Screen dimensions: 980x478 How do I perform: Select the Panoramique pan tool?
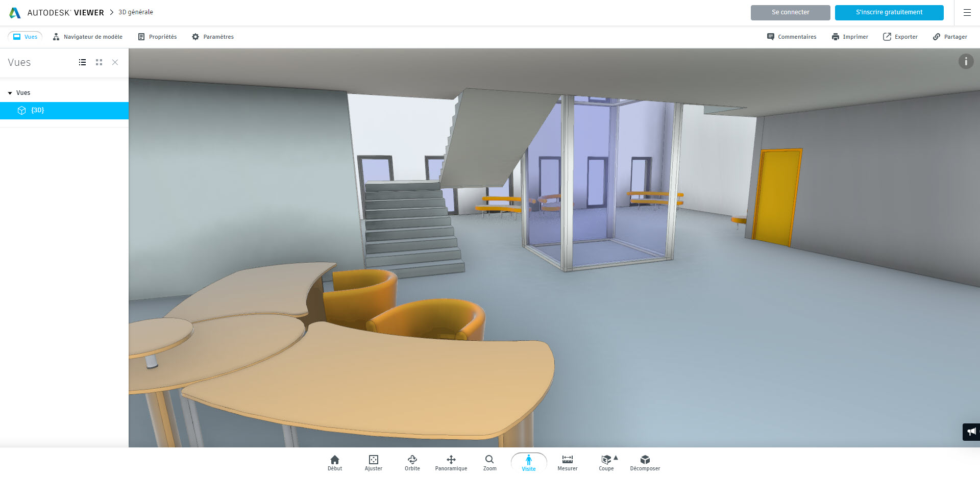pos(451,462)
